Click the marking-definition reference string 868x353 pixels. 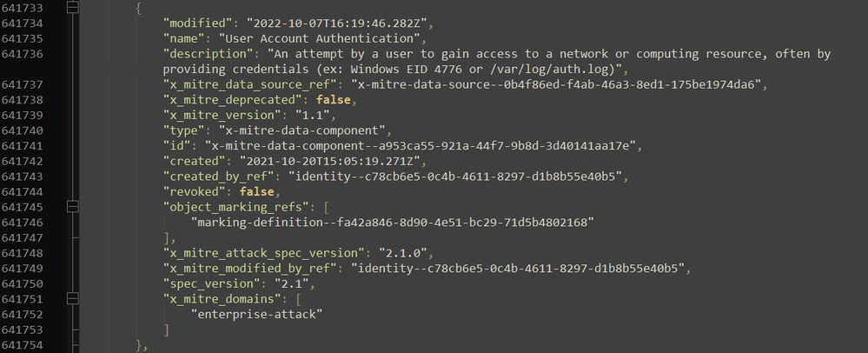392,222
